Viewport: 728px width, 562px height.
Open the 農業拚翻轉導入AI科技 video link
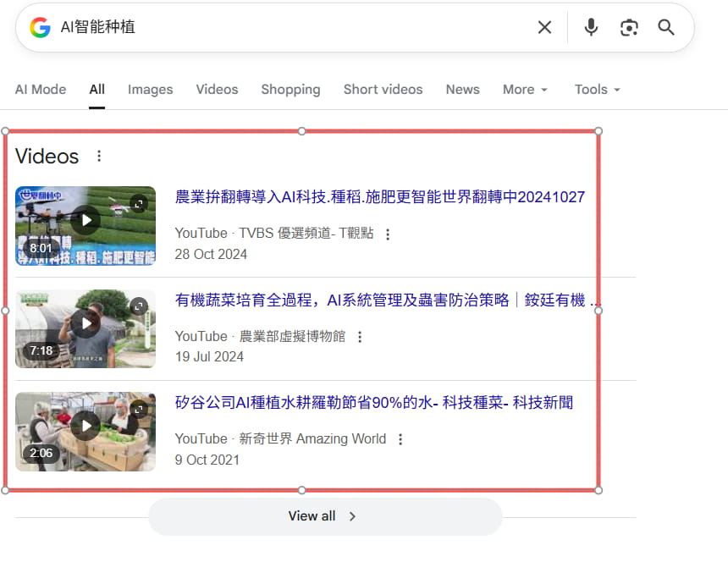tap(379, 196)
